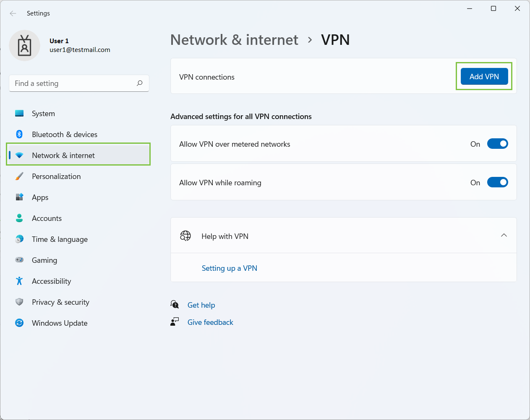
Task: Collapse the Help with VPN section
Action: pos(504,235)
